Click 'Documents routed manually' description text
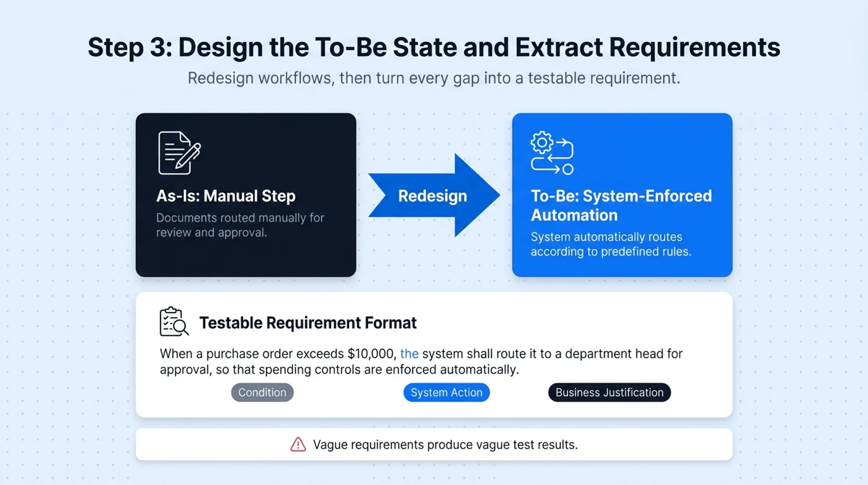 coord(240,225)
